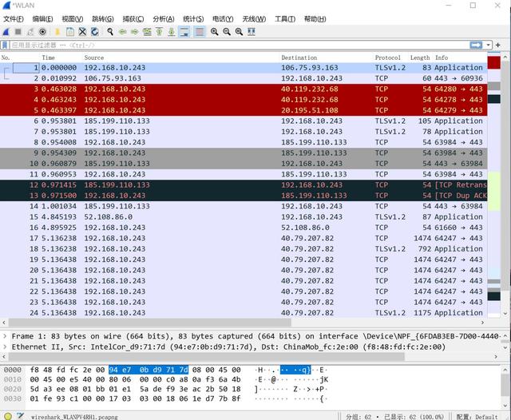This screenshot has width=511, height=420.
Task: Toggle auto-scroll during live capture
Action: tap(184, 32)
